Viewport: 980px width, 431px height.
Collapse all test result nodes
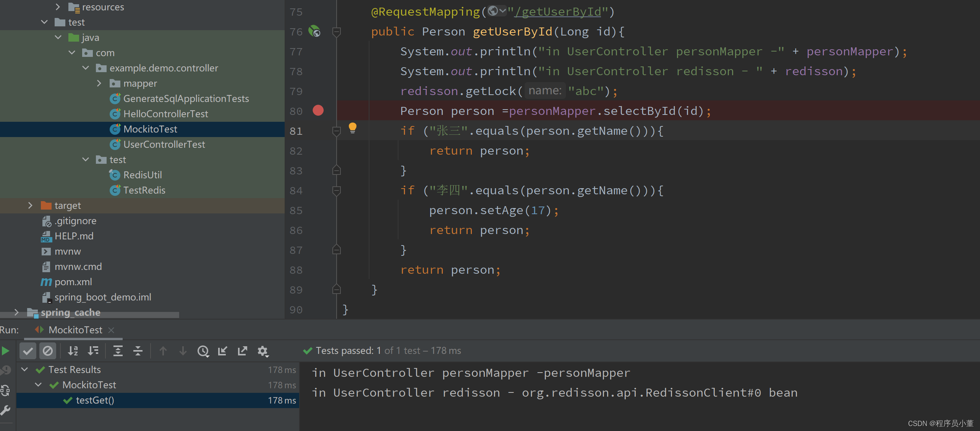[x=138, y=351]
